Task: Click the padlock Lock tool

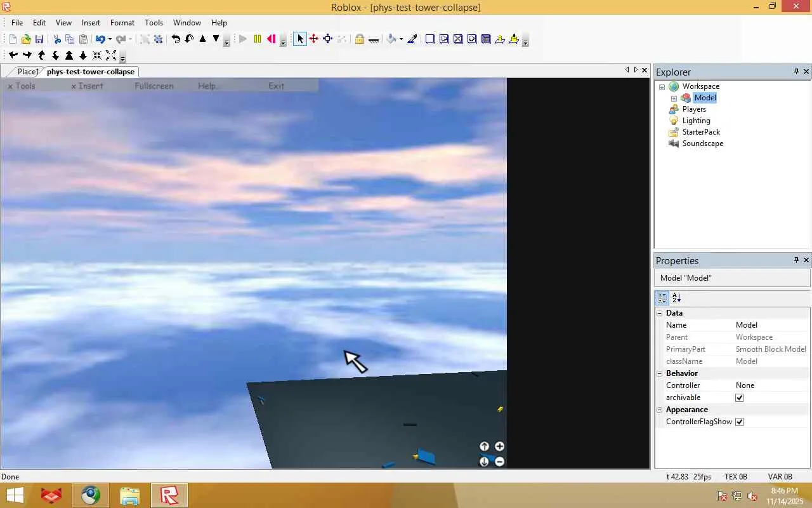Action: pos(360,39)
